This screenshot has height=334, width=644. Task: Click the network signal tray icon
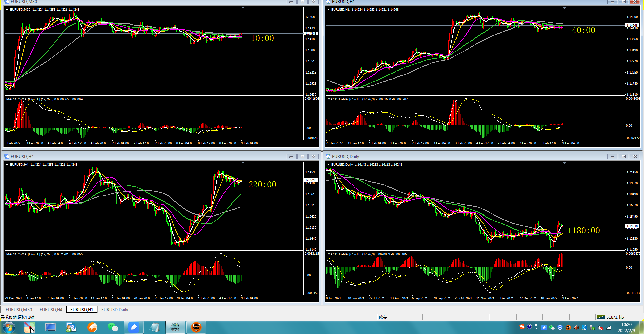[x=608, y=327]
